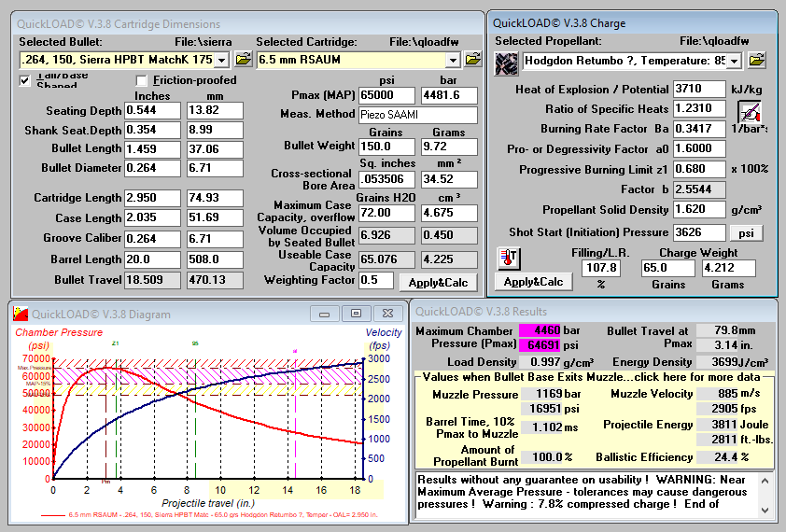Edit Shot Start Pressure 3626 field
This screenshot has width=786, height=532.
click(x=699, y=232)
